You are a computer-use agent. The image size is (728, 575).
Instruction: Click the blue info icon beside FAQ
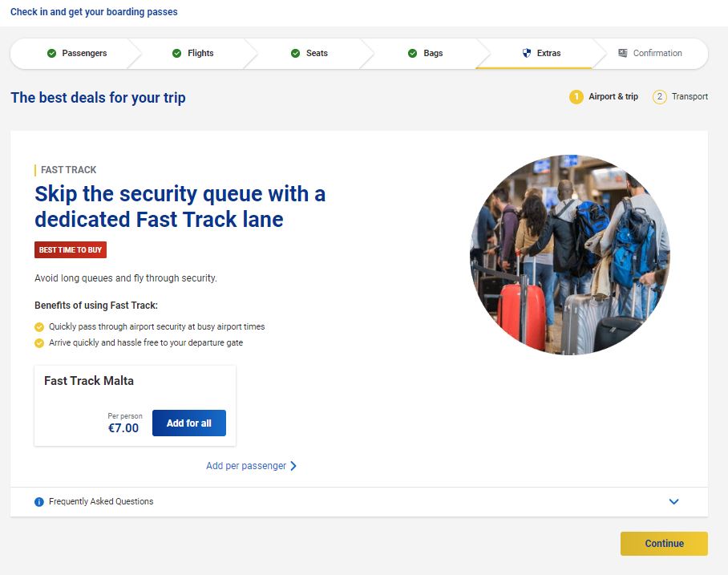click(x=39, y=502)
